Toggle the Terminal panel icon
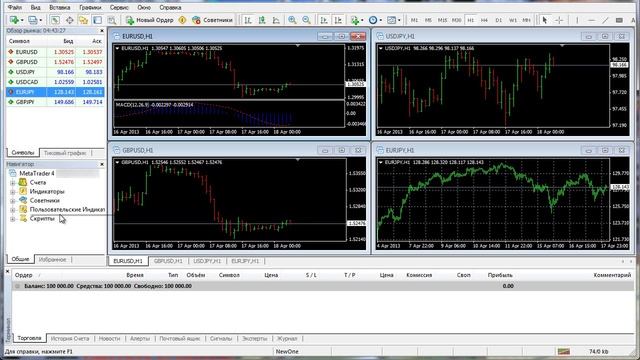The image size is (640, 360). (97, 20)
